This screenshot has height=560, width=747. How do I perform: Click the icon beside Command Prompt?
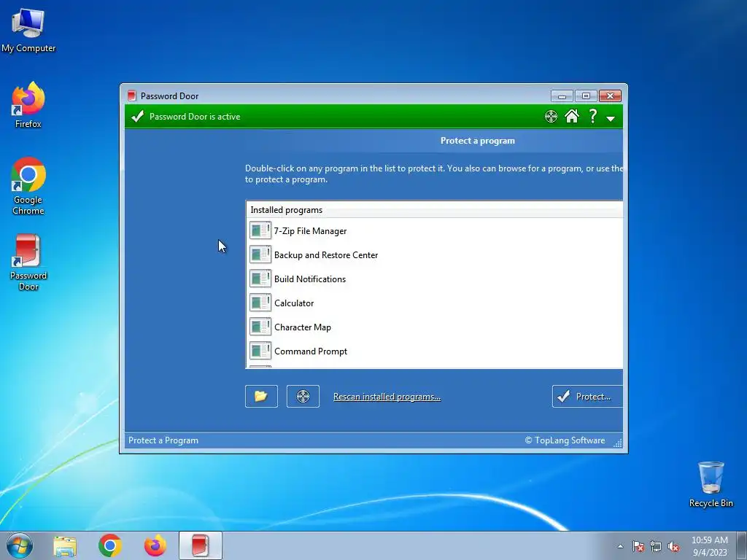tap(260, 351)
